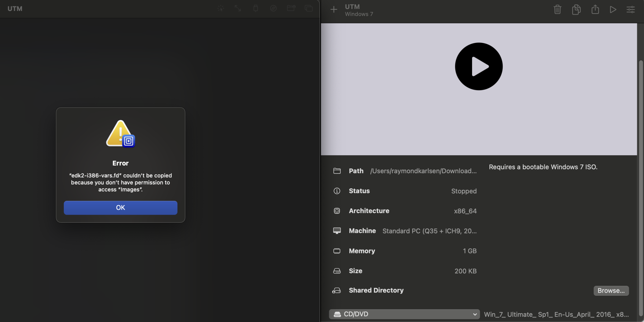The image size is (644, 322).
Task: Dismiss the error dialog with OK
Action: pyautogui.click(x=120, y=208)
